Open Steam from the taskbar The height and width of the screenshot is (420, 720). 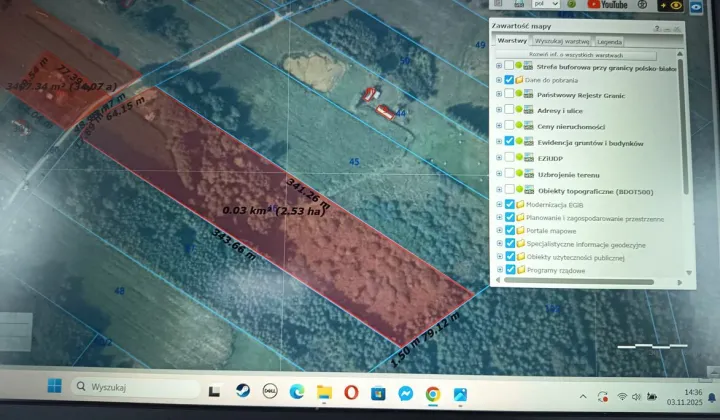pyautogui.click(x=242, y=391)
